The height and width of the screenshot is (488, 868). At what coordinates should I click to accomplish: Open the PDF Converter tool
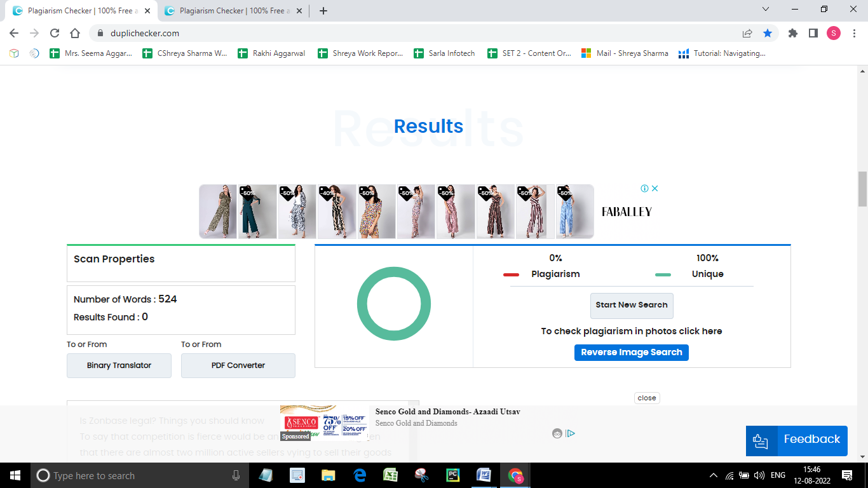(238, 365)
